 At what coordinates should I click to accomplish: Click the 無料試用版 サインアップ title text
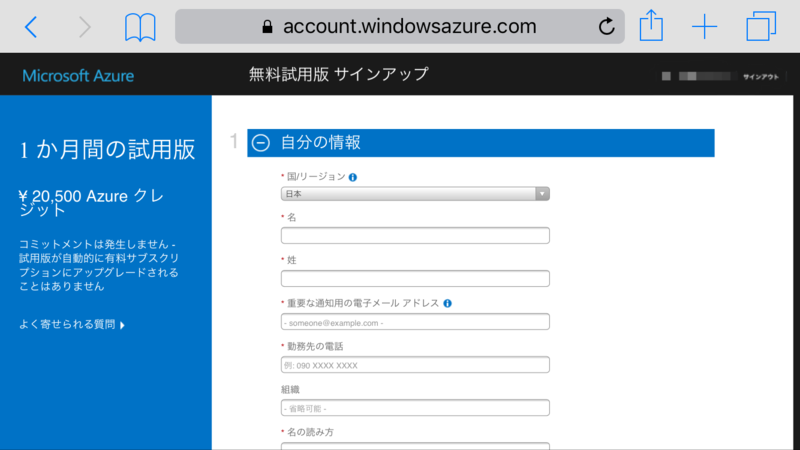pos(339,74)
